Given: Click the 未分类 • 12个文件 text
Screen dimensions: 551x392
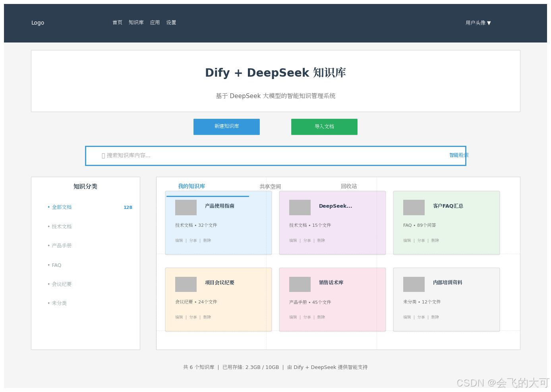Looking at the screenshot, I should pyautogui.click(x=422, y=302).
